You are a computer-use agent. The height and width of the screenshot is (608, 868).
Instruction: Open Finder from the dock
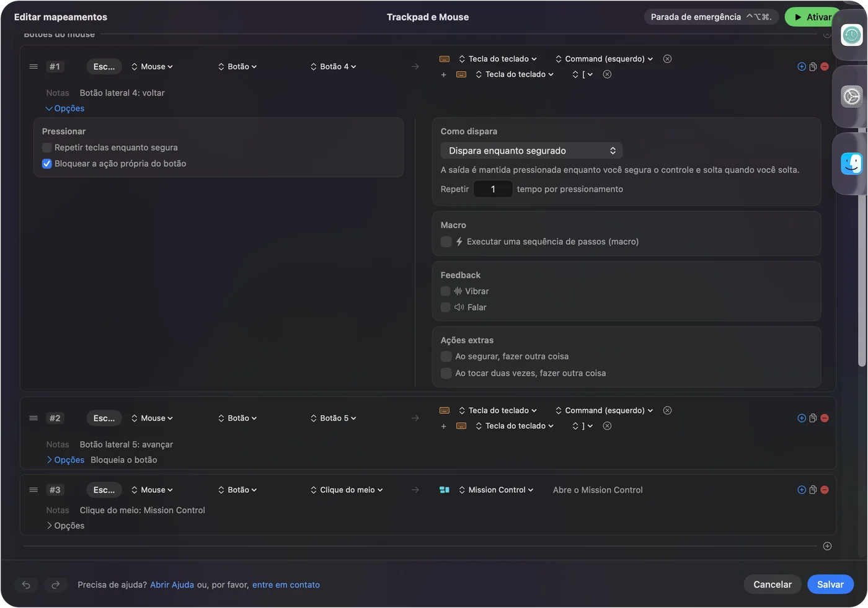(x=852, y=164)
